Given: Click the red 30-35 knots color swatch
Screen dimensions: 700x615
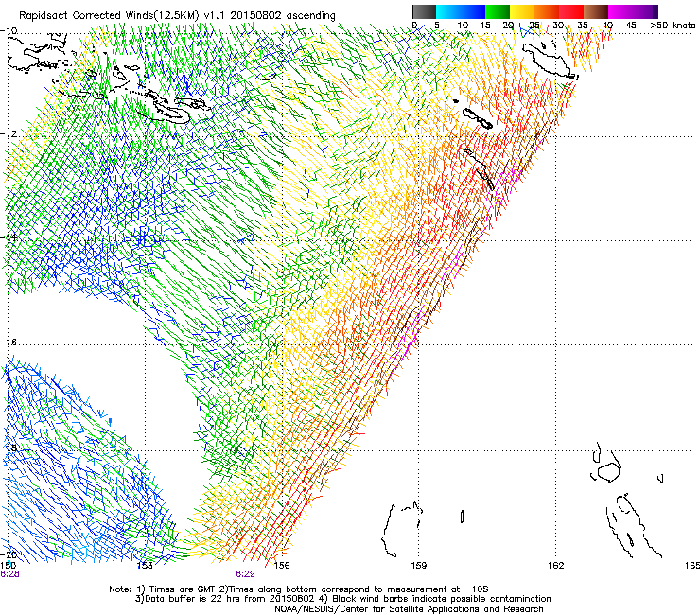Looking at the screenshot, I should [571, 11].
